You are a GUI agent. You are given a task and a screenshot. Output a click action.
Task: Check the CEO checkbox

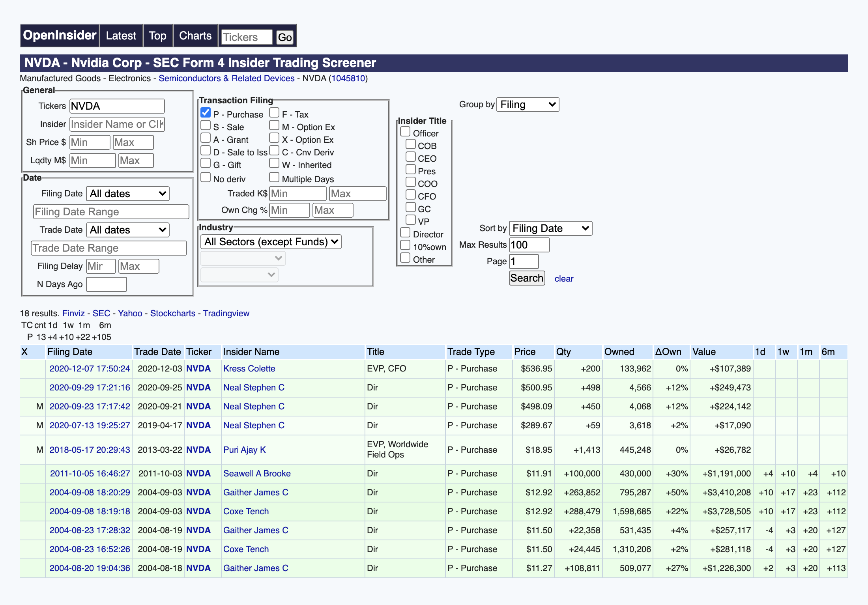411,157
